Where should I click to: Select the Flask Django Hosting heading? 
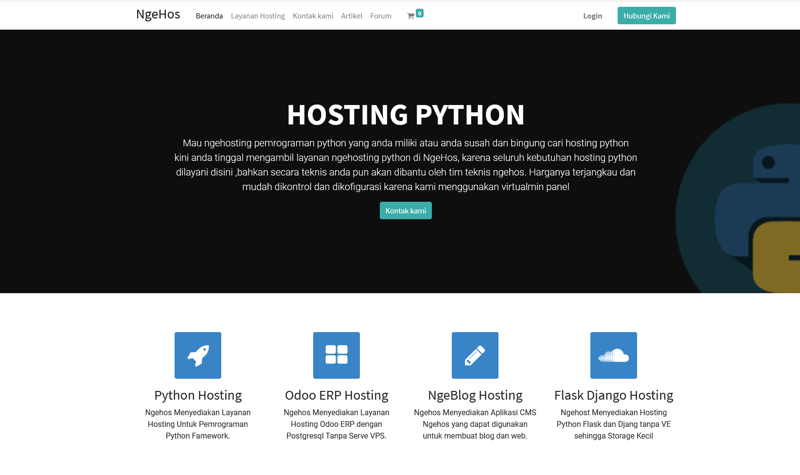pyautogui.click(x=613, y=395)
